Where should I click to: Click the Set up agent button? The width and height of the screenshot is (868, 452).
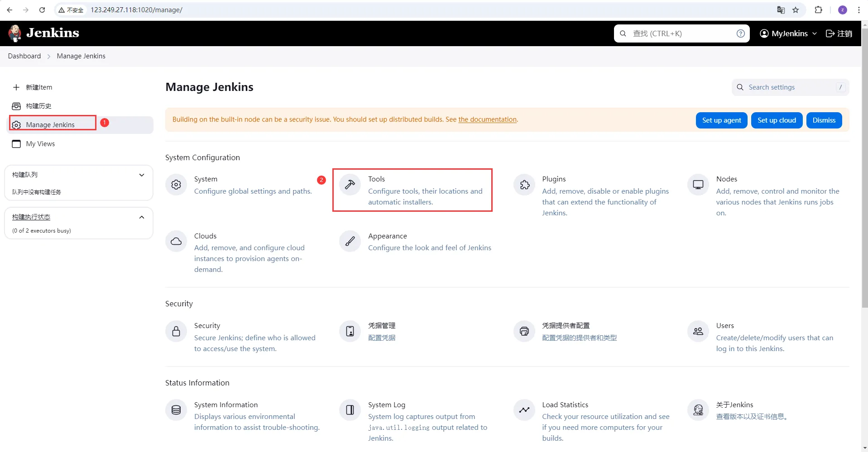[x=721, y=120]
